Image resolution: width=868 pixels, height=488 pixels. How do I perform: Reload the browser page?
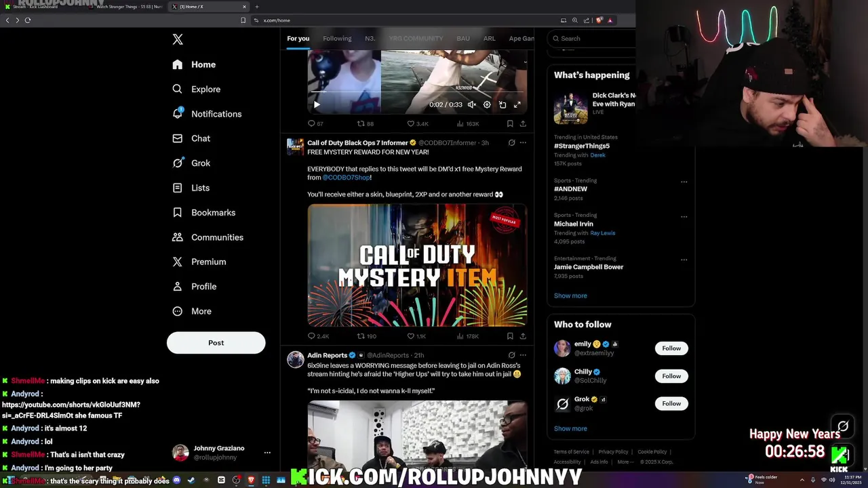(28, 20)
